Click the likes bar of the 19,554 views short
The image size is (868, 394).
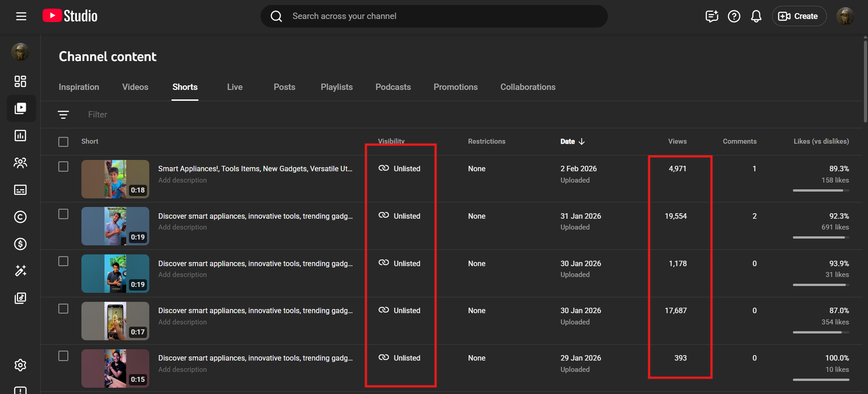(x=821, y=237)
